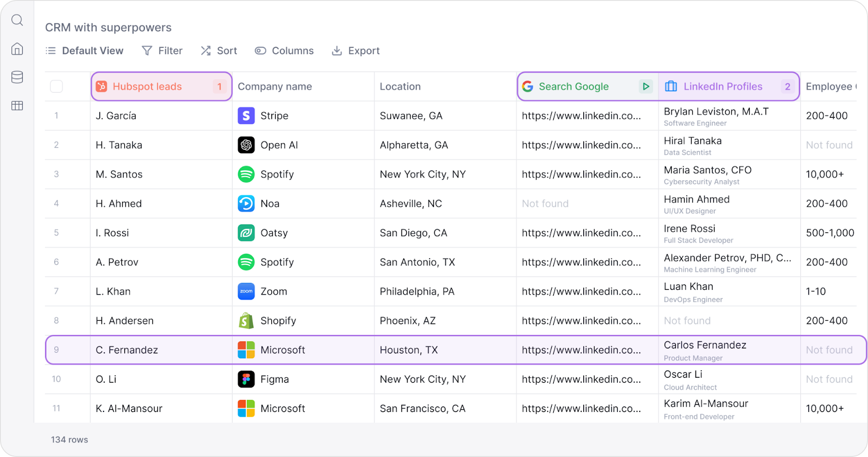Screen dimensions: 868x457
Task: Open LinkedIn link in O. Li row
Action: pos(581,379)
